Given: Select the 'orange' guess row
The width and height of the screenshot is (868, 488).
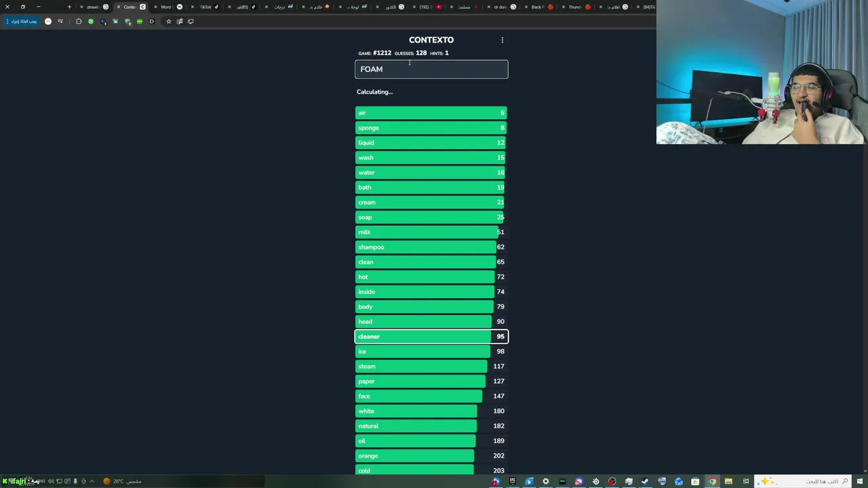Looking at the screenshot, I should (431, 455).
